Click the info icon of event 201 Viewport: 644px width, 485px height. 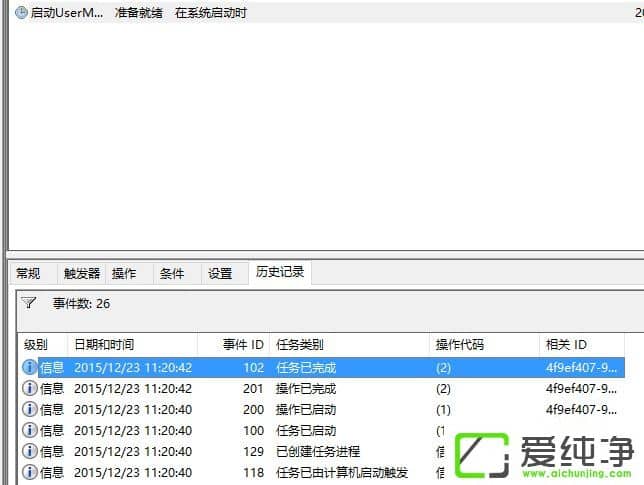coord(29,388)
